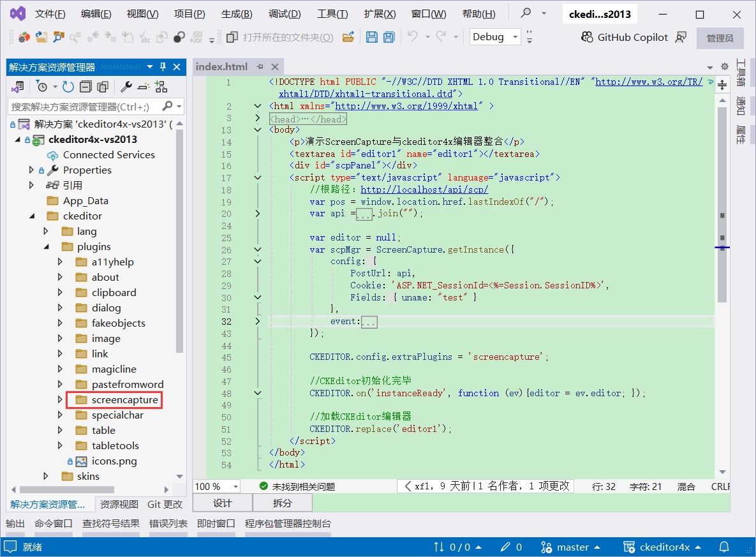Toggle pin on Solution Explorer panel

163,67
